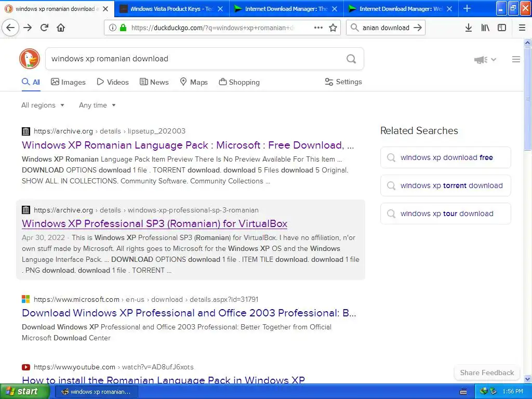Screen dimensions: 532x399
Task: Click the Firefox address bar URL
Action: point(212,28)
